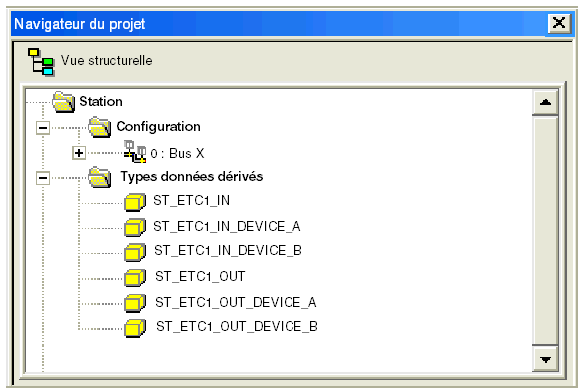Collapse the Configuration node
Viewport: 583px width, 389px height.
point(43,128)
